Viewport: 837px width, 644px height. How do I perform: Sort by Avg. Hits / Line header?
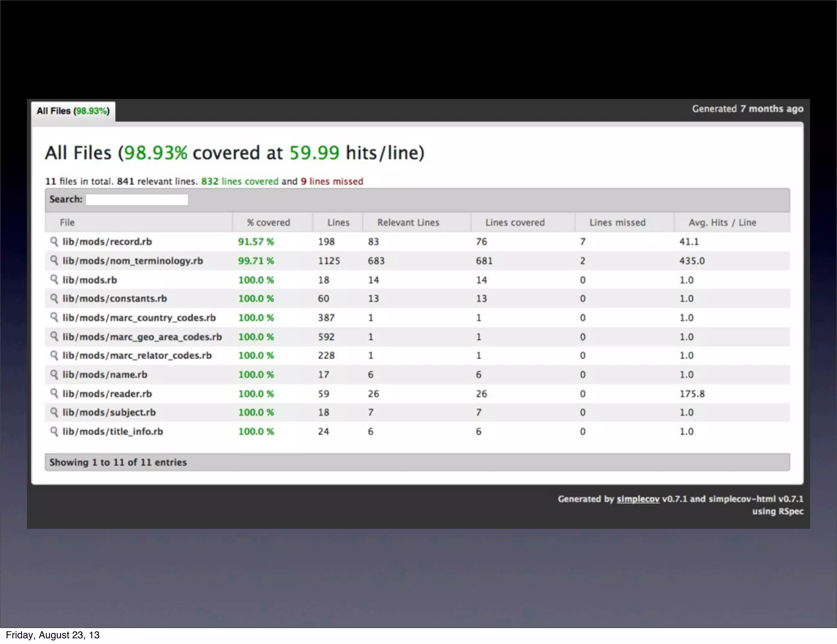(722, 222)
